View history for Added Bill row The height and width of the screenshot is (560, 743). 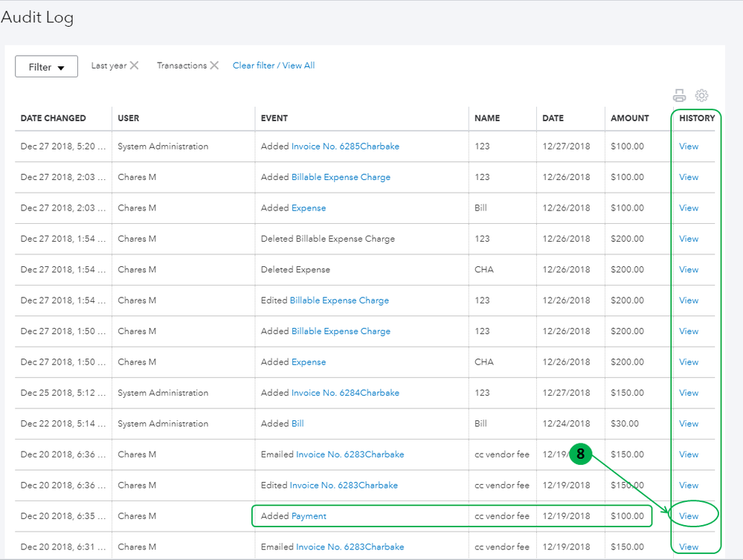pyautogui.click(x=689, y=424)
